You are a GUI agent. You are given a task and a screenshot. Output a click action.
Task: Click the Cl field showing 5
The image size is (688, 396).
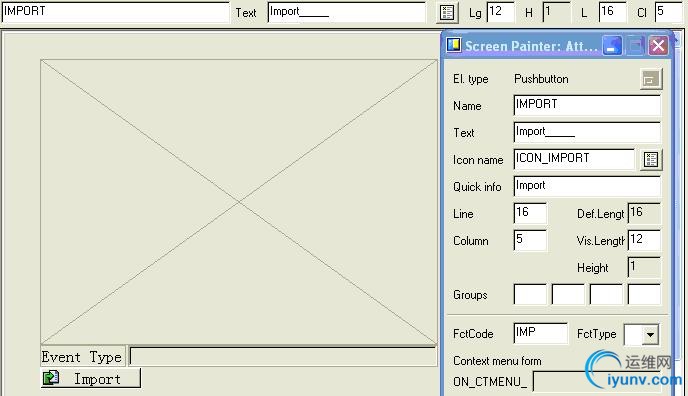[x=669, y=12]
